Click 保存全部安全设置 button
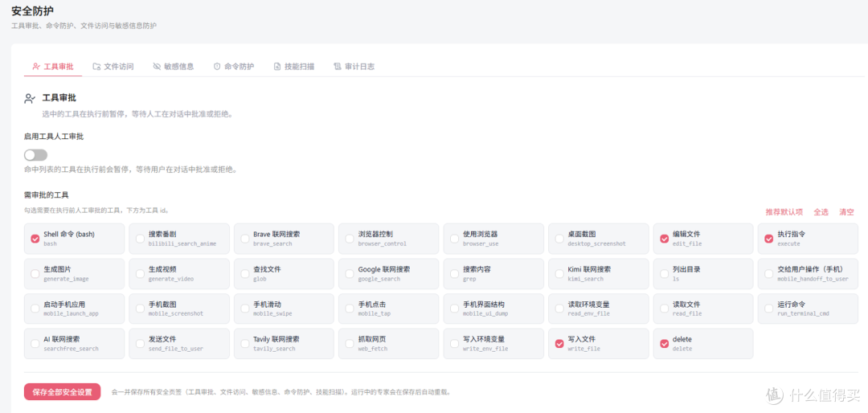The image size is (868, 413). click(62, 392)
